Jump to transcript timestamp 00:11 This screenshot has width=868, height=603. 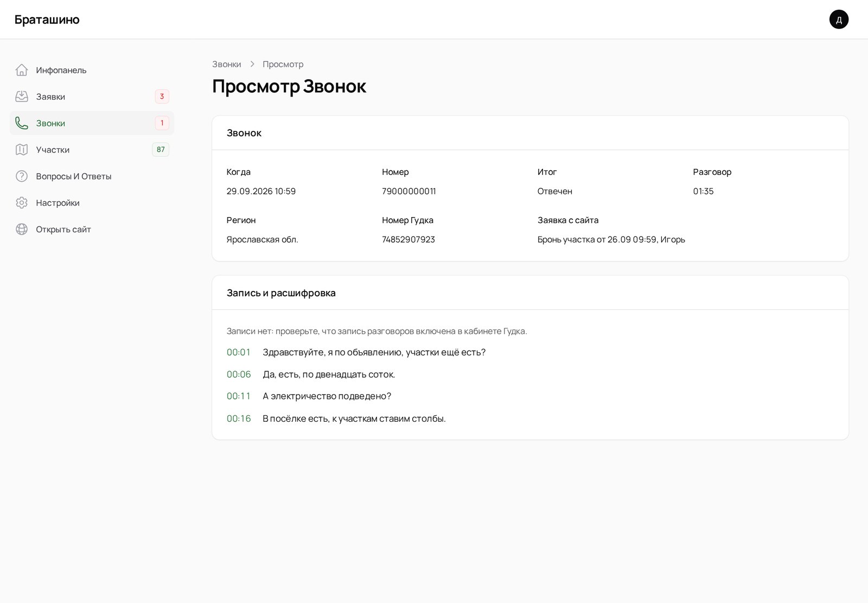point(239,396)
